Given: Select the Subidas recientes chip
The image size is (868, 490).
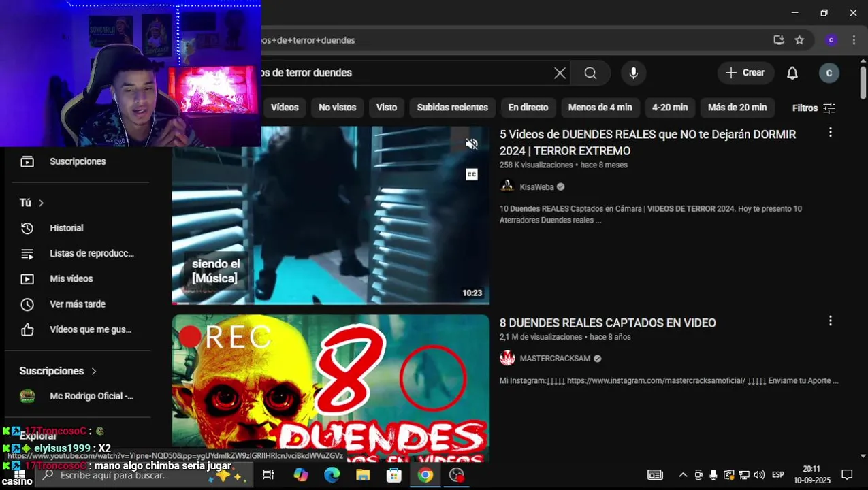Looking at the screenshot, I should [453, 108].
